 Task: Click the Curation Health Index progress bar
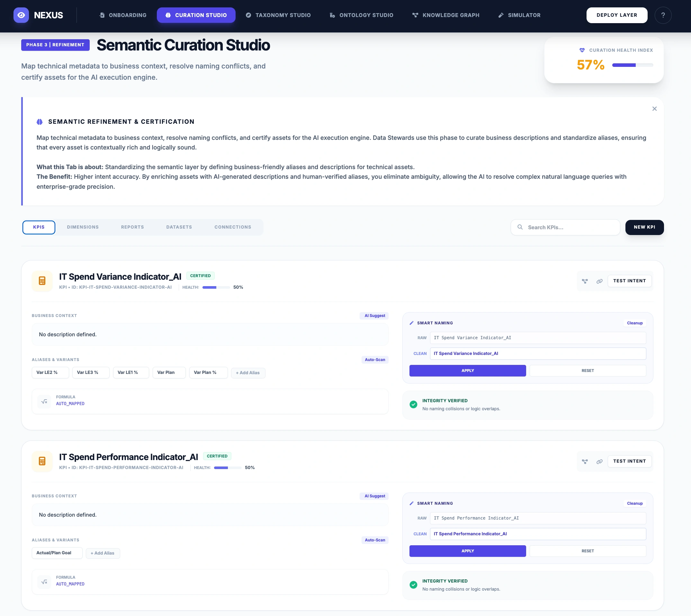click(632, 65)
